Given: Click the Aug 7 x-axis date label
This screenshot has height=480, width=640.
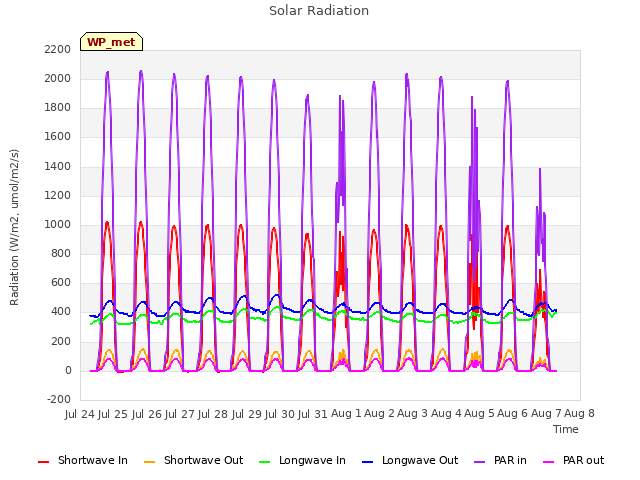Looking at the screenshot, I should [x=546, y=414].
